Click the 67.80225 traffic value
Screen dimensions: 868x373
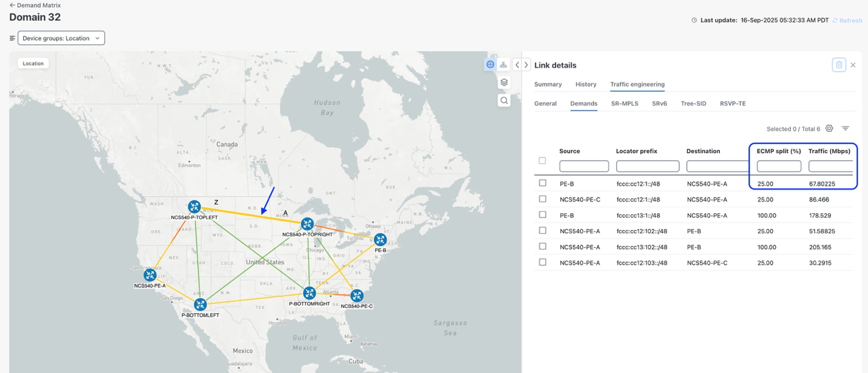[x=822, y=183]
